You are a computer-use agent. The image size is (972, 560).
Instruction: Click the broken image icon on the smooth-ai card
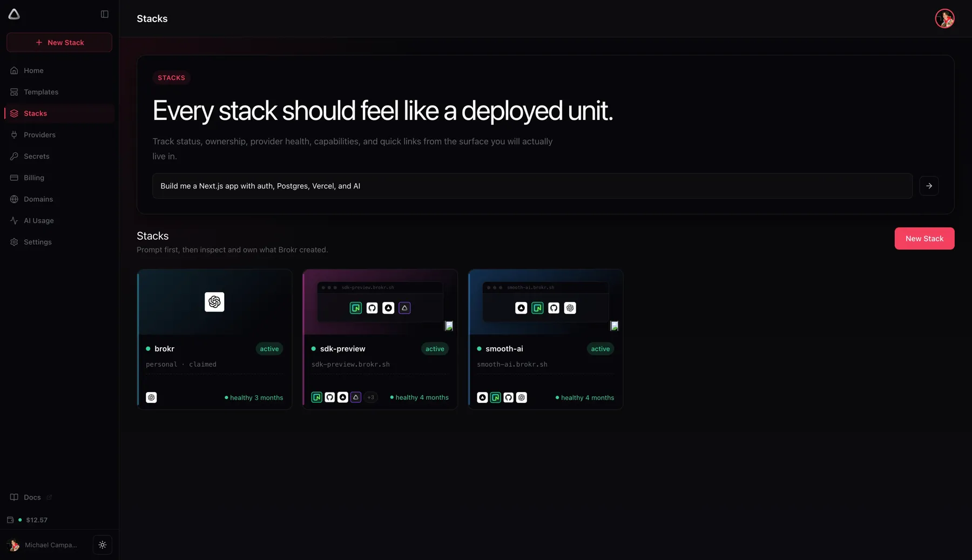click(614, 326)
